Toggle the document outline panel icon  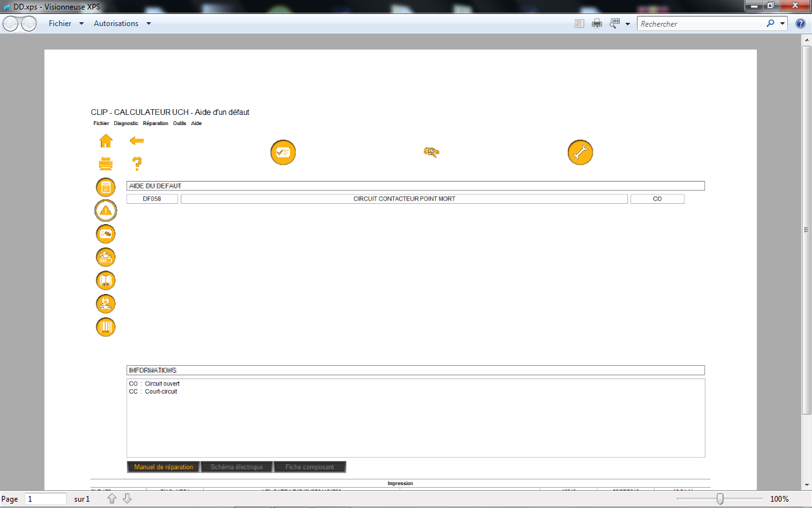click(x=579, y=23)
